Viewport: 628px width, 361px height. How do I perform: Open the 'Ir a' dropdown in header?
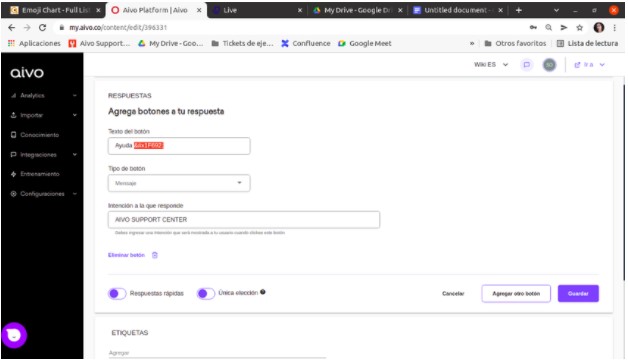(x=589, y=65)
